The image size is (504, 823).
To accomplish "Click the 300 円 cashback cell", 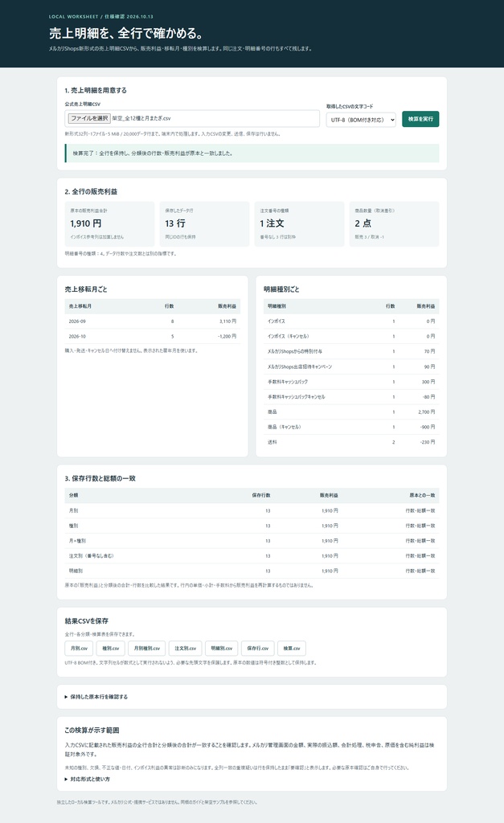I will coord(428,382).
